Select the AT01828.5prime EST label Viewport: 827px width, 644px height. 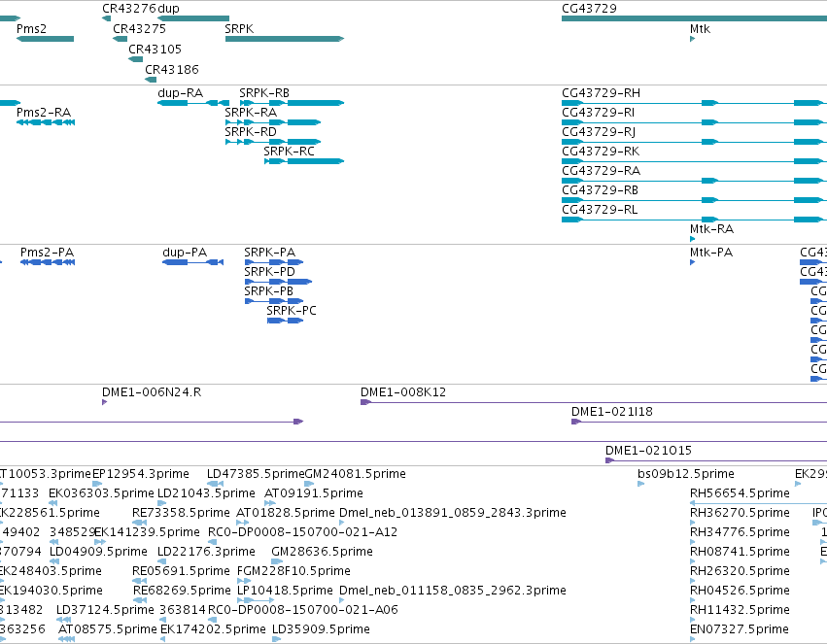tap(286, 513)
